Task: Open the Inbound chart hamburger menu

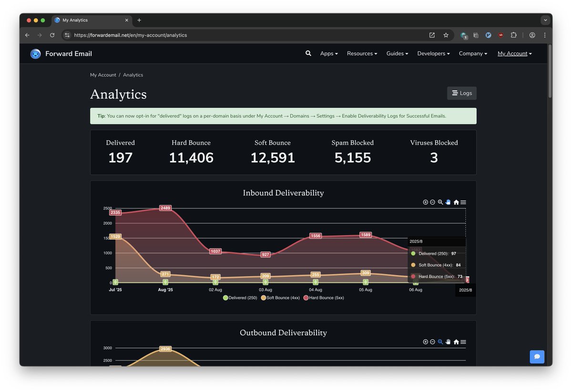Action: pyautogui.click(x=463, y=202)
